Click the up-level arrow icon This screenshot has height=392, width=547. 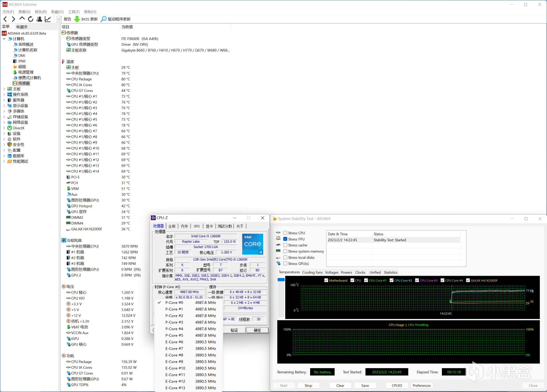coord(22,19)
